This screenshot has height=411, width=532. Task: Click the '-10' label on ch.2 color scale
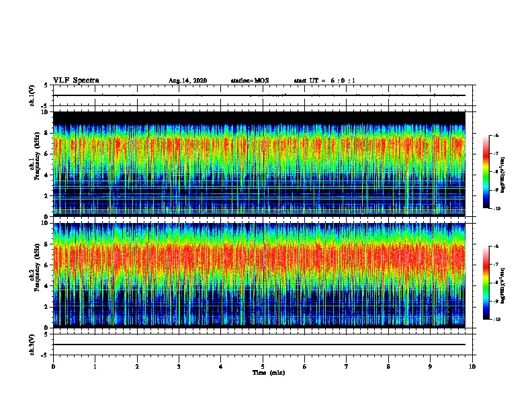pos(496,320)
